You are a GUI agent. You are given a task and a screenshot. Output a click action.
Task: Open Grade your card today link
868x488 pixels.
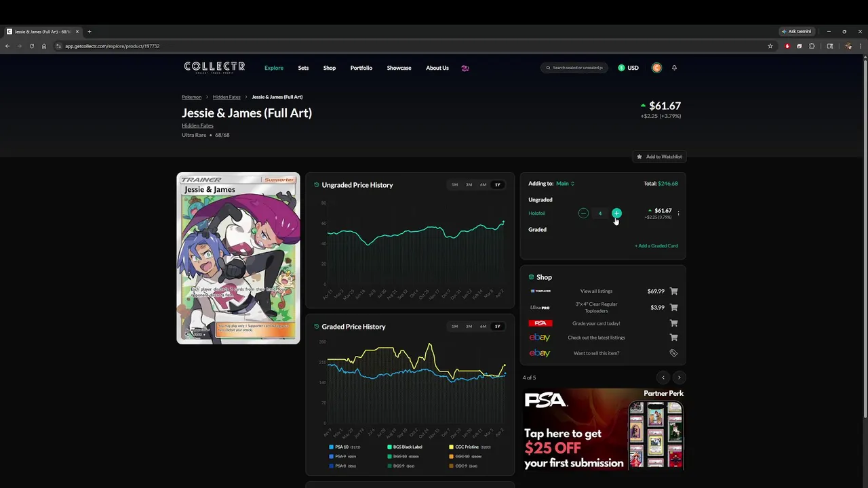point(596,323)
